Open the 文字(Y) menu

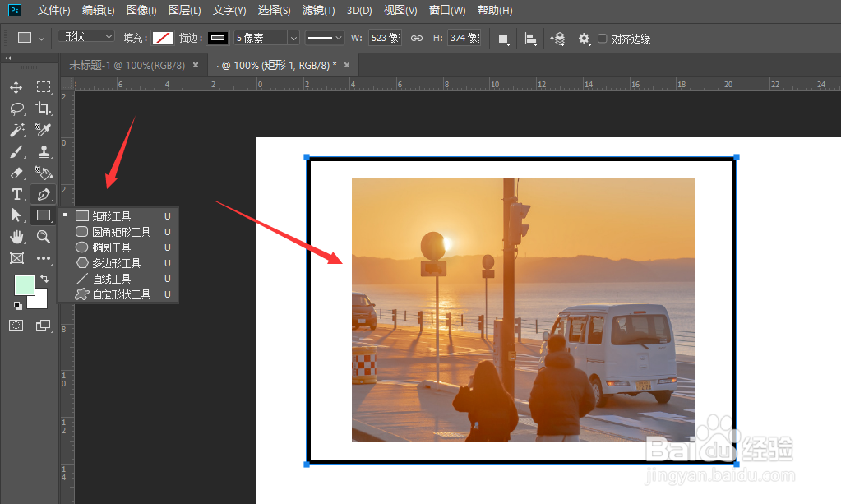229,10
